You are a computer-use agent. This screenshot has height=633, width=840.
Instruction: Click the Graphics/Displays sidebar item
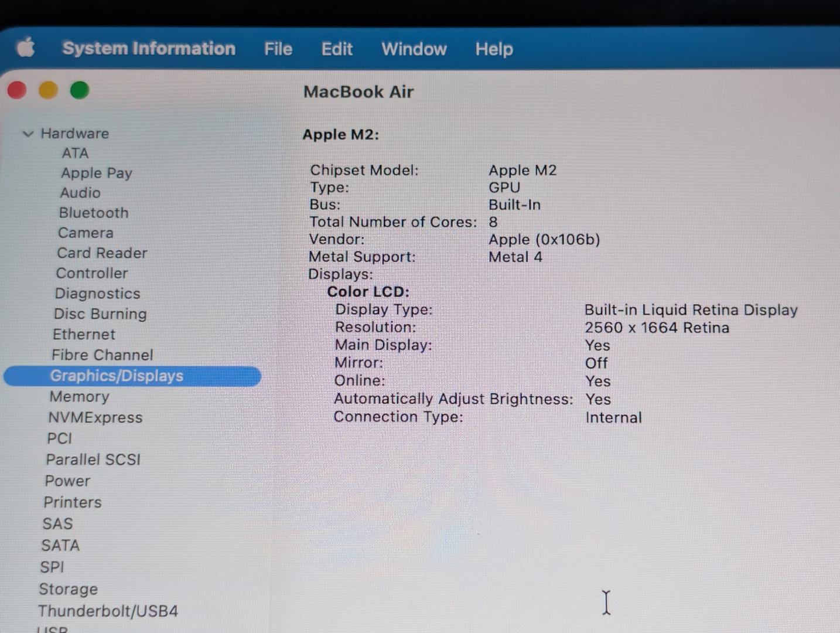click(117, 376)
